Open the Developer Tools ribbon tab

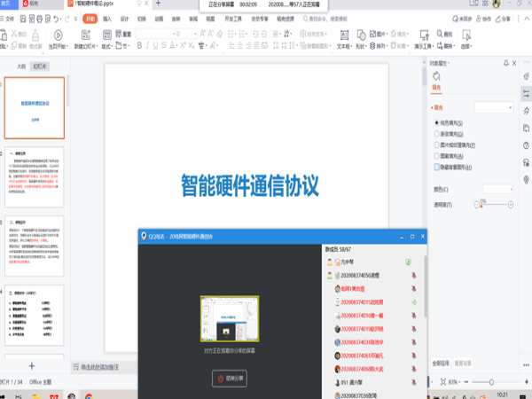point(233,19)
